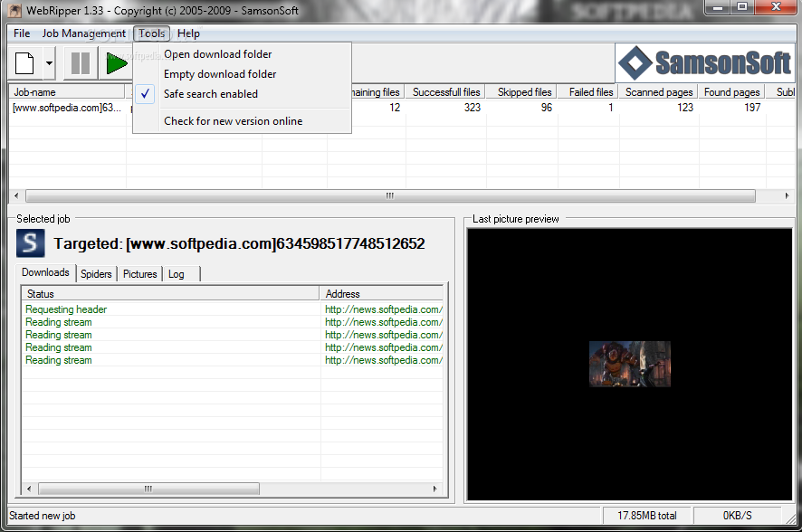Viewport: 802px width, 532px height.
Task: Sort by Found pages column header
Action: [731, 92]
